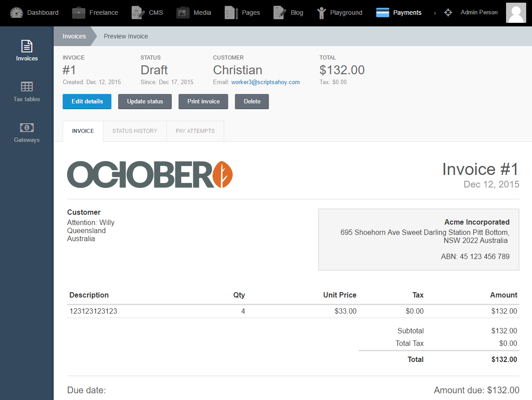Open the Media menu label
Screen dimensions: 532x400
tap(202, 13)
